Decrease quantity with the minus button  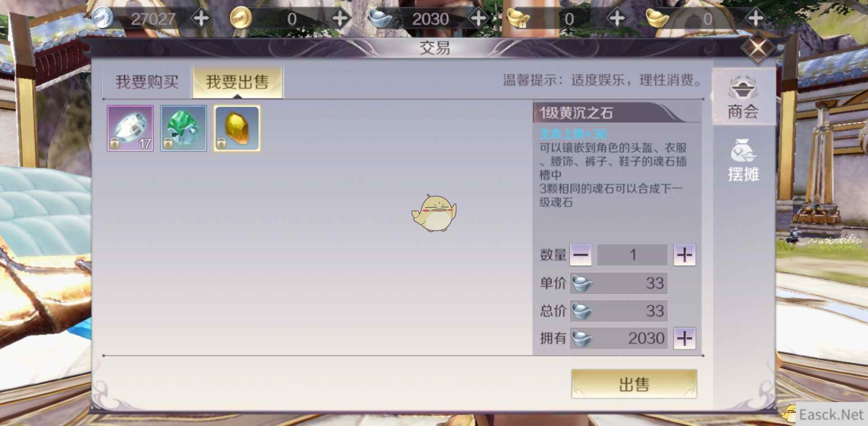point(580,255)
